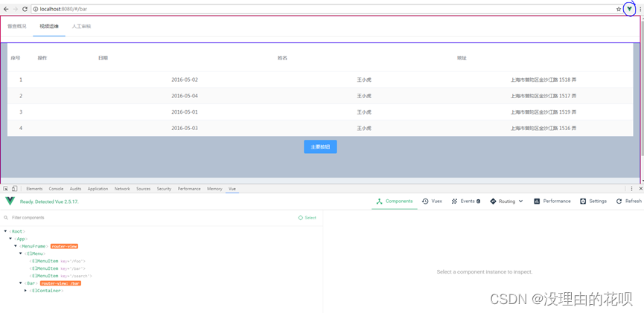Open the Events text label
644x313 pixels.
coord(468,201)
